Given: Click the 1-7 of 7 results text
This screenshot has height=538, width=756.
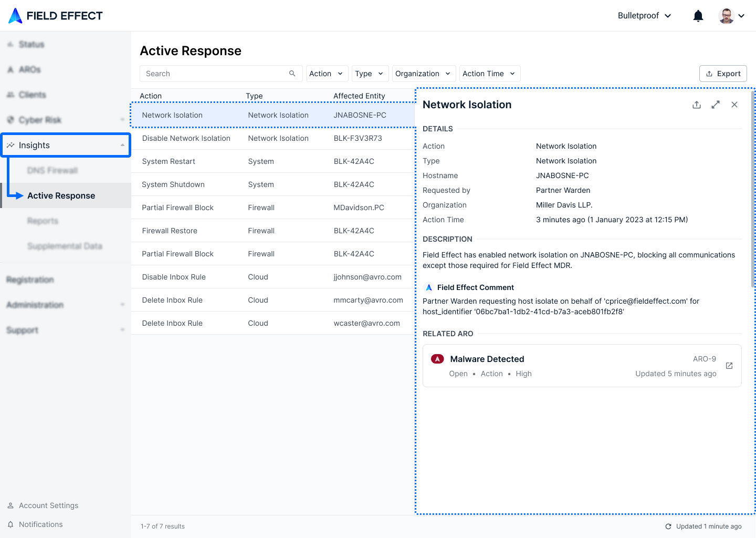Looking at the screenshot, I should click(x=163, y=526).
